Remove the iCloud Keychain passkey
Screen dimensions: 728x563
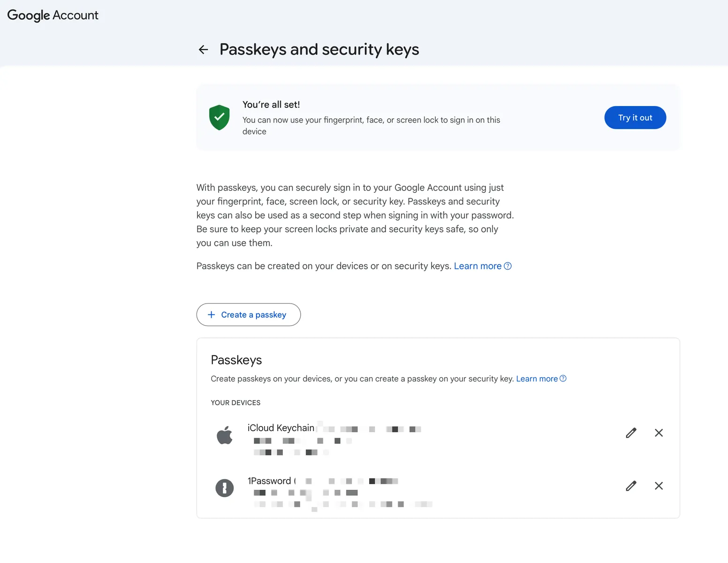click(x=659, y=433)
